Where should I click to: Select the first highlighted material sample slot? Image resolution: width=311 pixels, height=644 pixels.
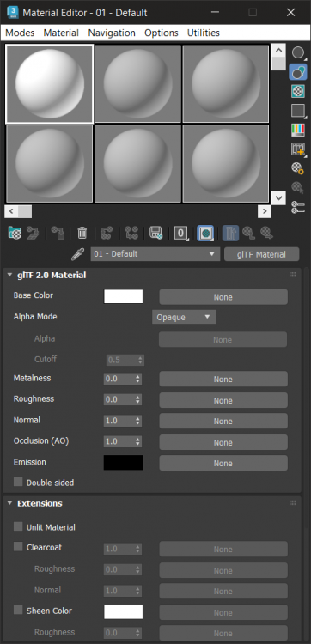(49, 84)
